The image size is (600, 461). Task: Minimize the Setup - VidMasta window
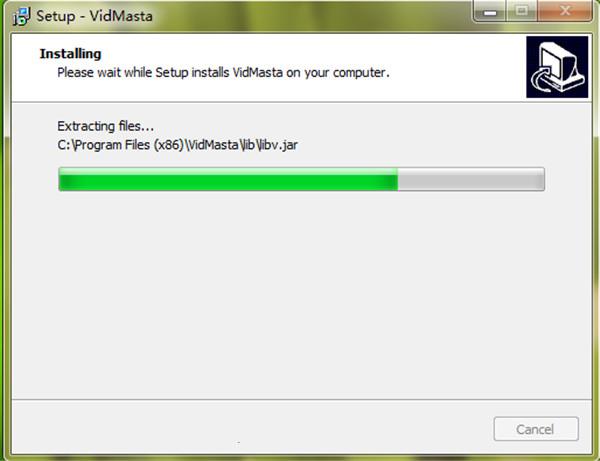click(490, 11)
